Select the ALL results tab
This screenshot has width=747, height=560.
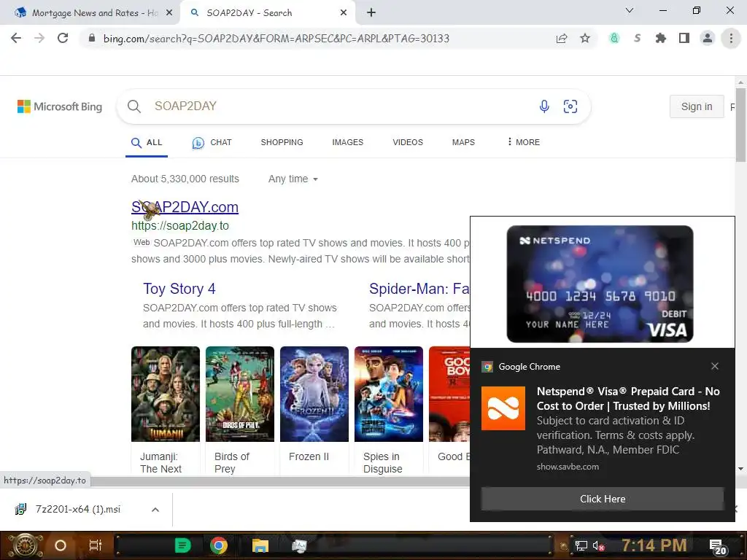pyautogui.click(x=147, y=142)
